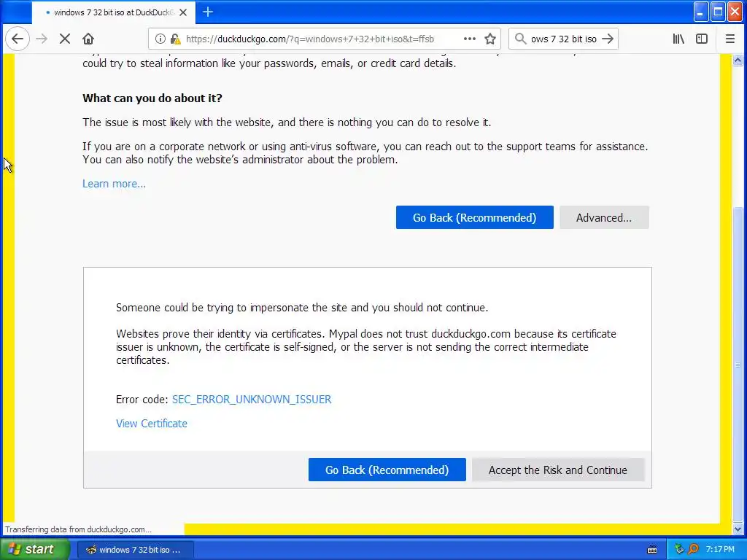Image resolution: width=747 pixels, height=560 pixels.
Task: Close the browser window
Action: 735,12
